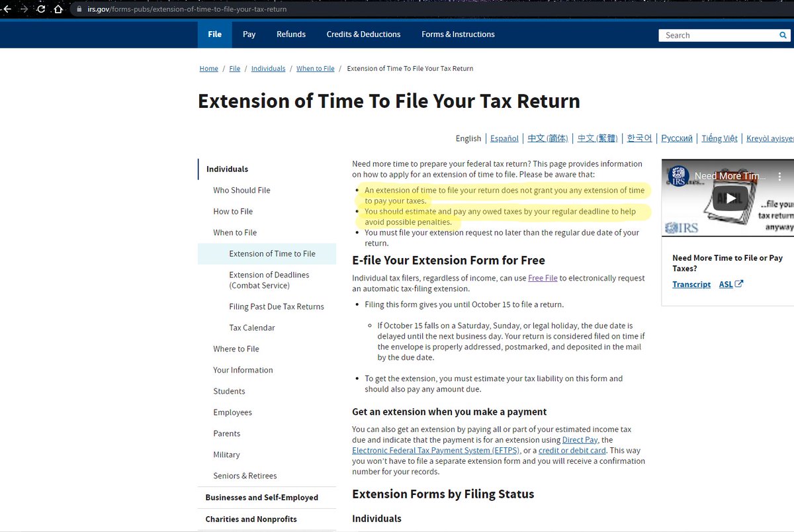Click Get an extension when you make a payment heading
The width and height of the screenshot is (794, 532).
coord(449,411)
